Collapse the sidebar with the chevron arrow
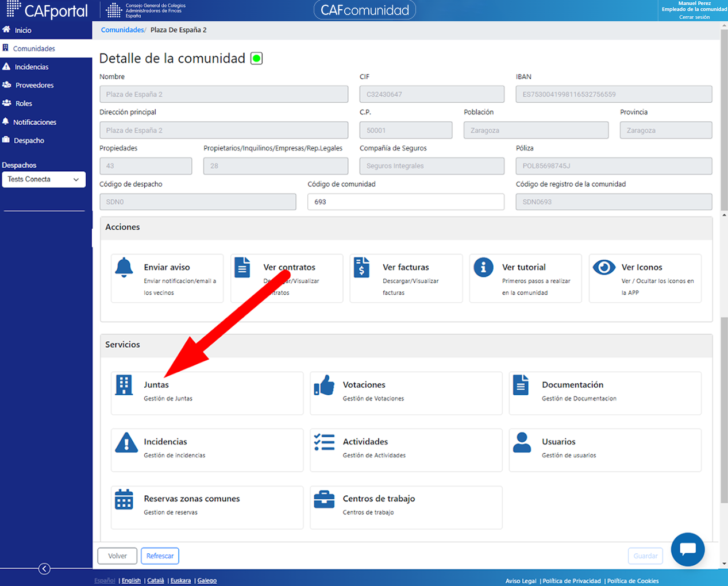 click(x=44, y=569)
